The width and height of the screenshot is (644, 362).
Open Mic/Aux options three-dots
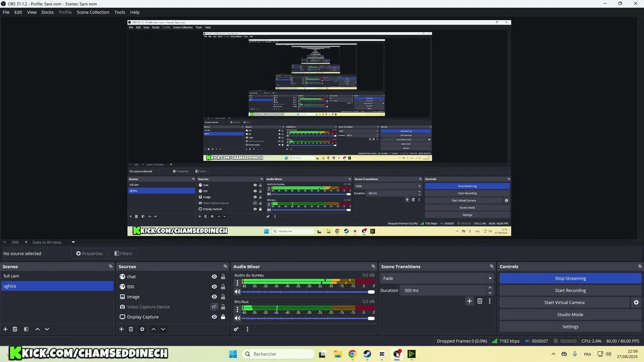(x=237, y=309)
